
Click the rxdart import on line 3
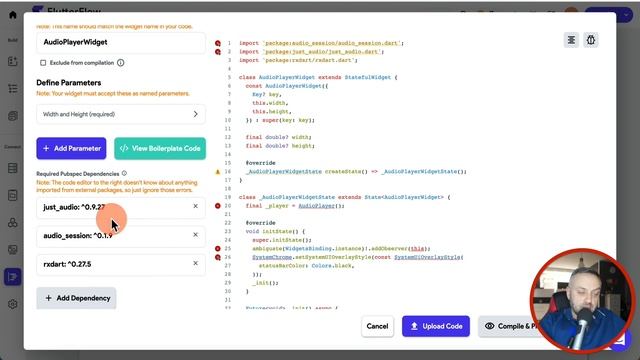298,60
